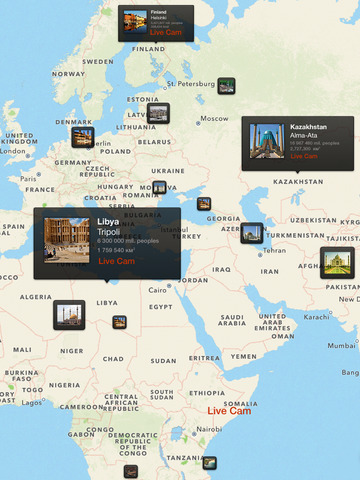Open the Moldova photo marker
The width and height of the screenshot is (360, 480).
[x=159, y=188]
